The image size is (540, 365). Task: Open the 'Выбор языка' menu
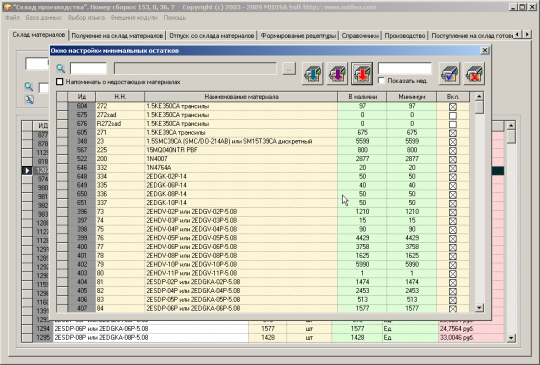[86, 18]
